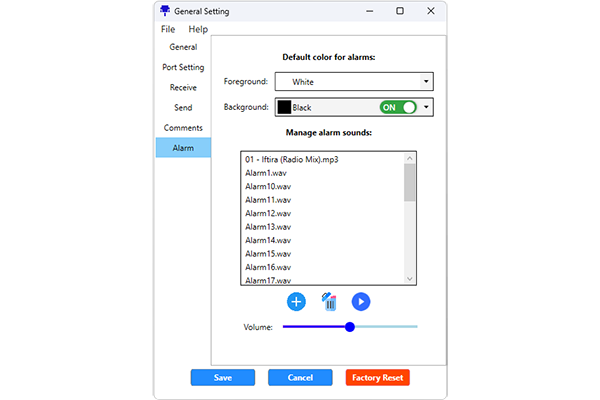Click the sounds list scrollbar thumb

point(410,182)
